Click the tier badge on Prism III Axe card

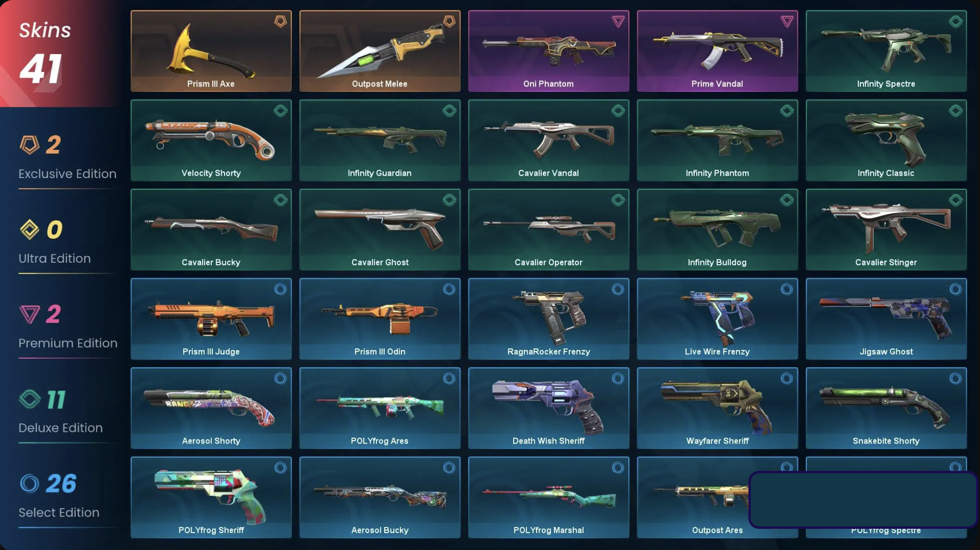click(281, 21)
